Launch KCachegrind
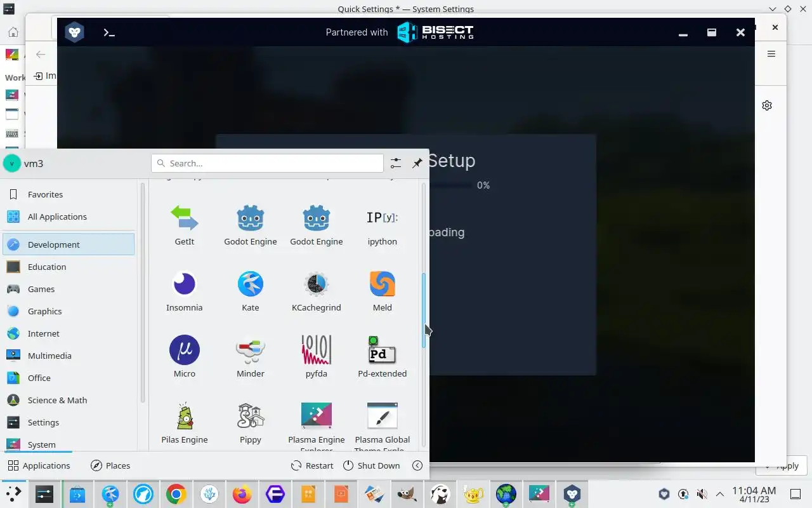Image resolution: width=812 pixels, height=508 pixels. 317,291
